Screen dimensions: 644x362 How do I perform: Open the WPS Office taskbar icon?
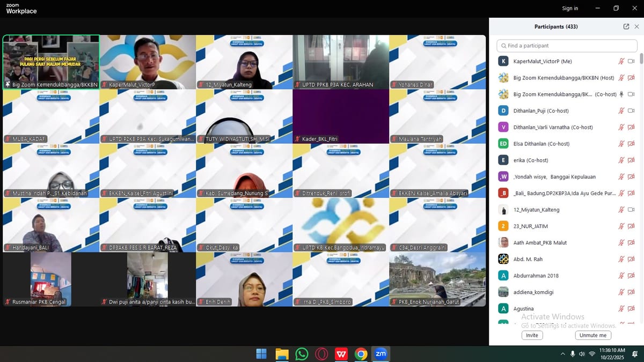pos(341,354)
